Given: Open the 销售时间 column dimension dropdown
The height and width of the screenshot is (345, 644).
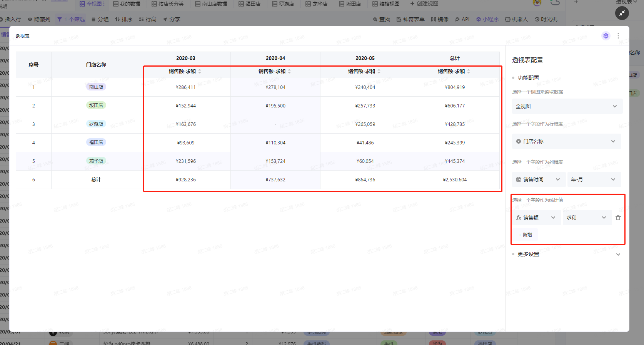Looking at the screenshot, I should coord(538,179).
